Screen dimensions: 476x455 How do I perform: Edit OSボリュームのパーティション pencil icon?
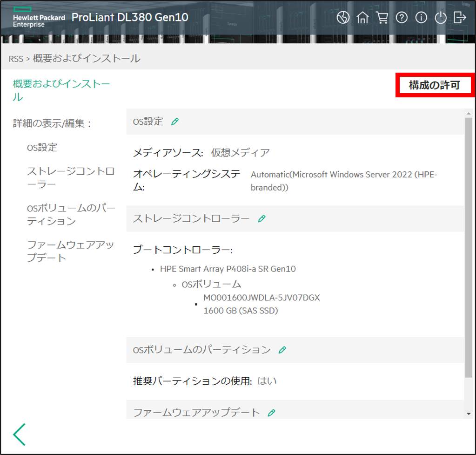[282, 350]
